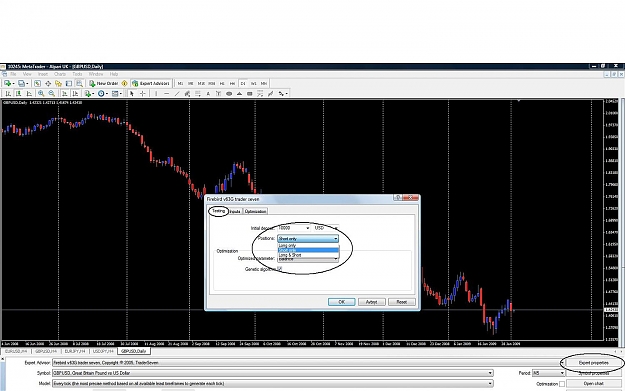Viewport: 625px width, 391px height.
Task: Click OK in expert properties dialog
Action: 342,302
